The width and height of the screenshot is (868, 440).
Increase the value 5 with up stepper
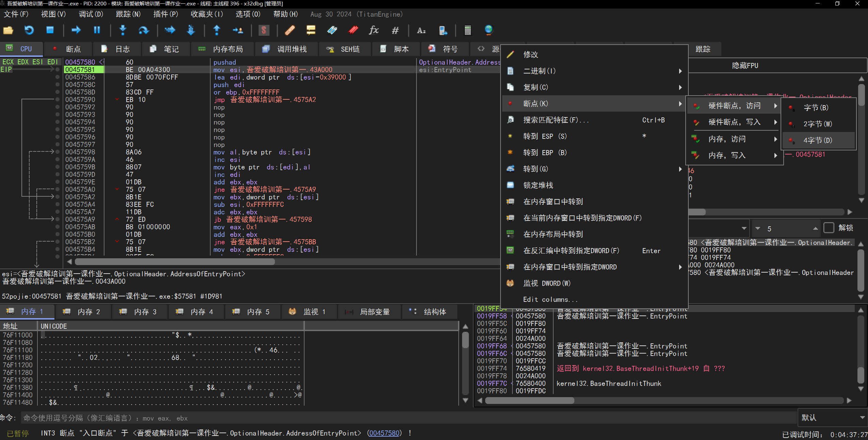[815, 228]
